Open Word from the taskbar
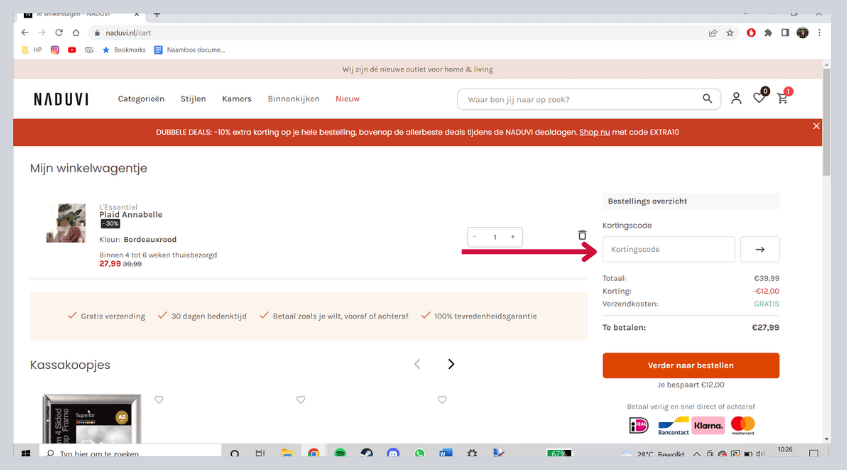Viewport: 847px width, 470px height. (x=446, y=453)
